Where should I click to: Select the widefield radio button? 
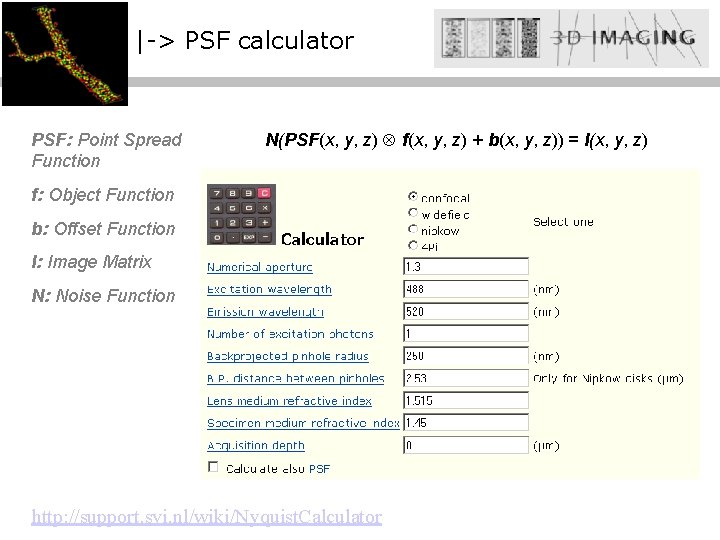pos(413,213)
